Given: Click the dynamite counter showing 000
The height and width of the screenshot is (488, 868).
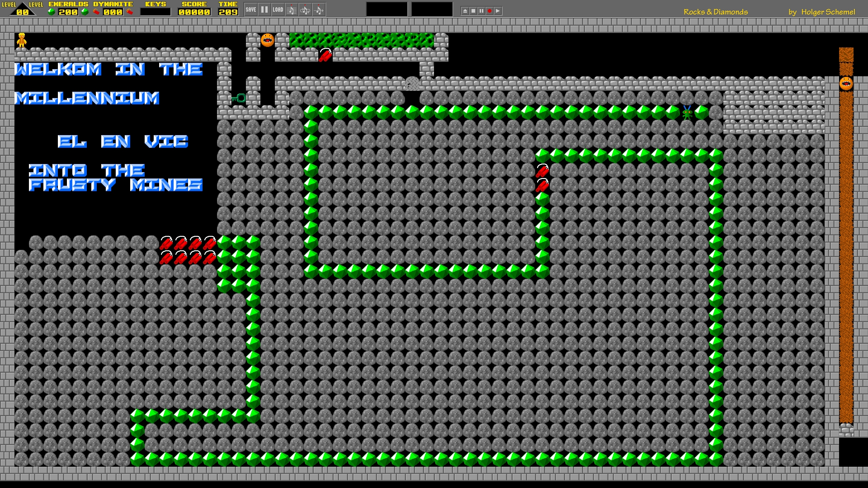Looking at the screenshot, I should (x=113, y=12).
